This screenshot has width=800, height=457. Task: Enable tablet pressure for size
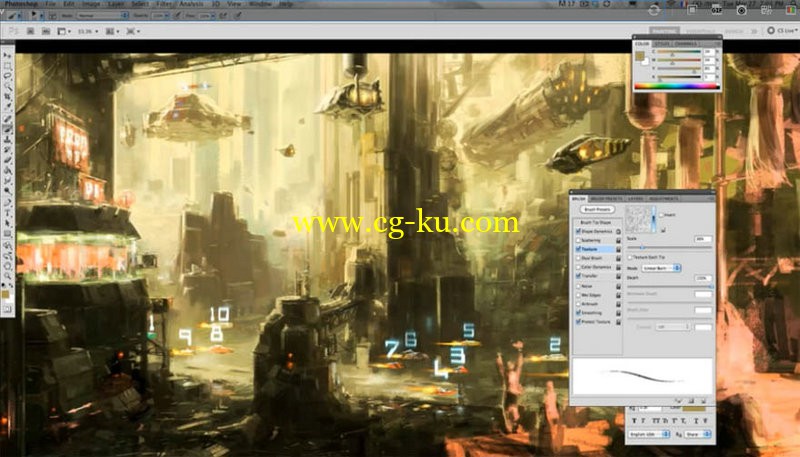[x=239, y=15]
